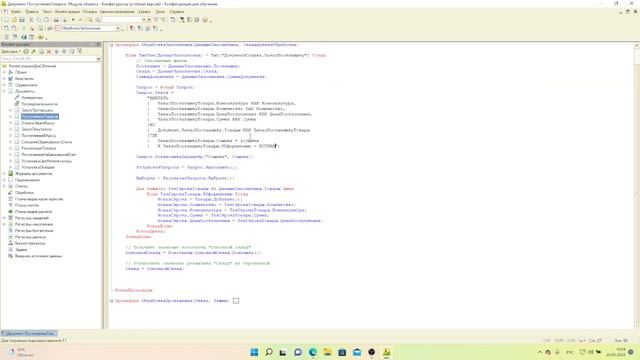
Task: Show hidden system tray icons
Action: click(x=540, y=352)
